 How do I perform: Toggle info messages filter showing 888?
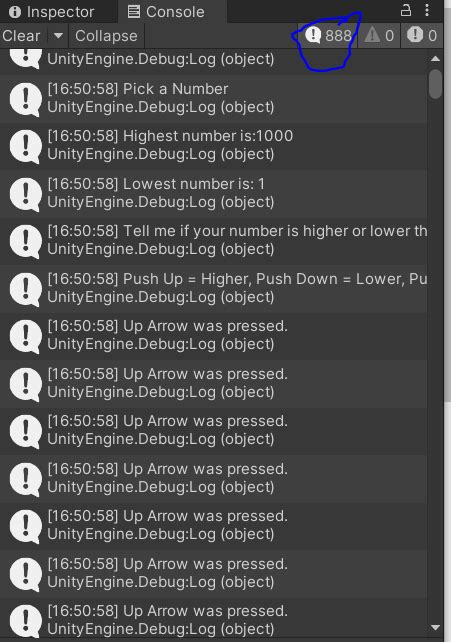(x=328, y=36)
